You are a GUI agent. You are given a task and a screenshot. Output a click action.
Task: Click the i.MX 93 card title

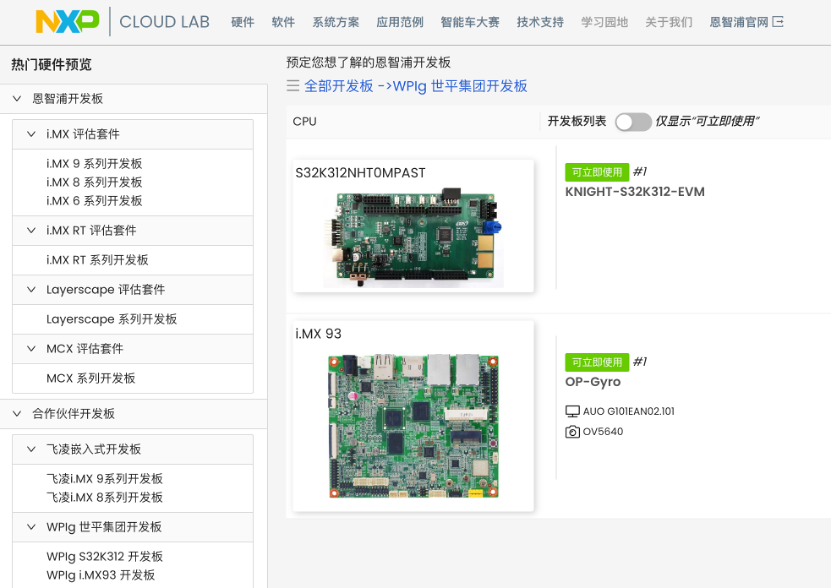[318, 334]
